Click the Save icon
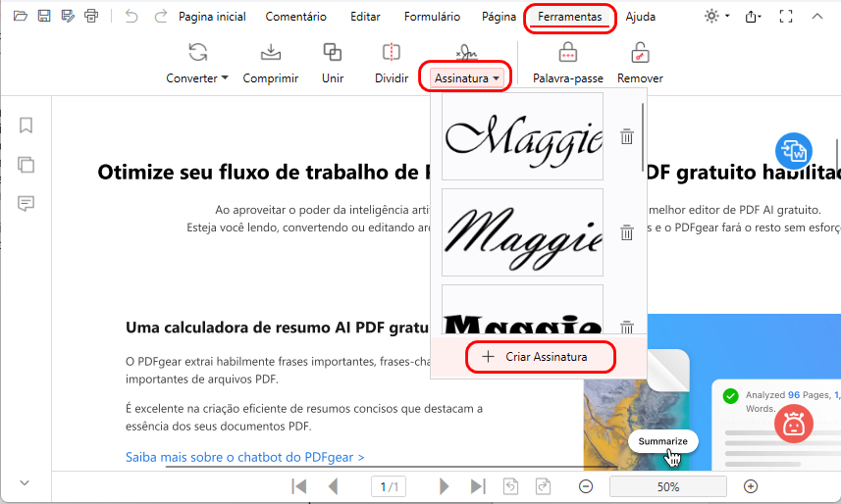This screenshot has width=841, height=504. click(44, 16)
